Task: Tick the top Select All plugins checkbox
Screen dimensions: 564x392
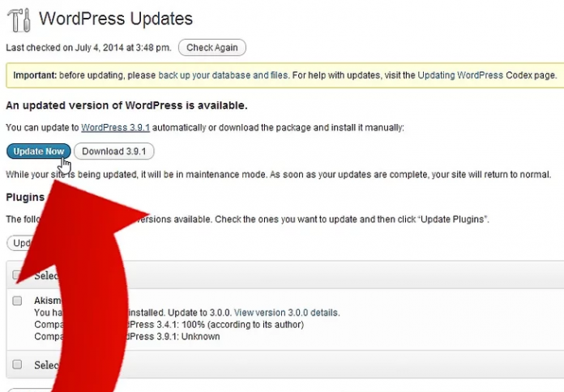Action: pos(17,275)
